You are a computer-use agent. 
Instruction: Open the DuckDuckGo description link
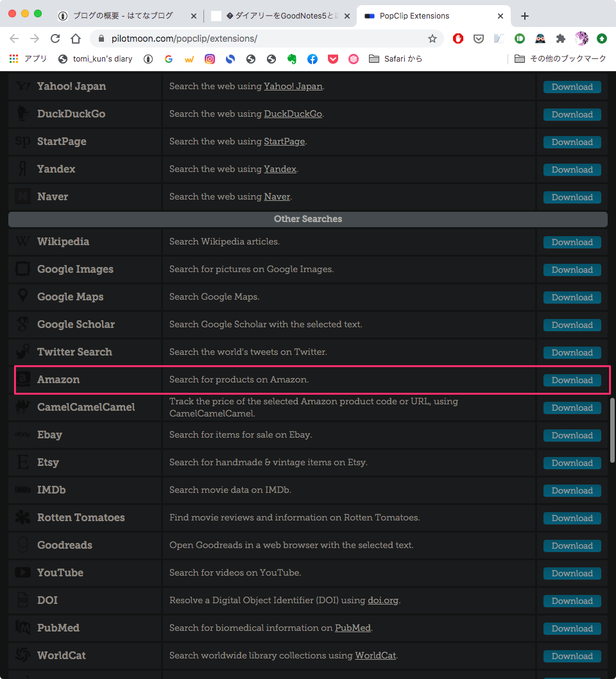coord(293,114)
